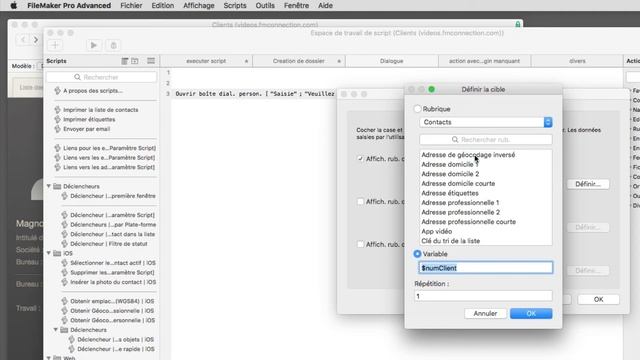Collapse the first Déclencheurs folder

click(x=49, y=186)
